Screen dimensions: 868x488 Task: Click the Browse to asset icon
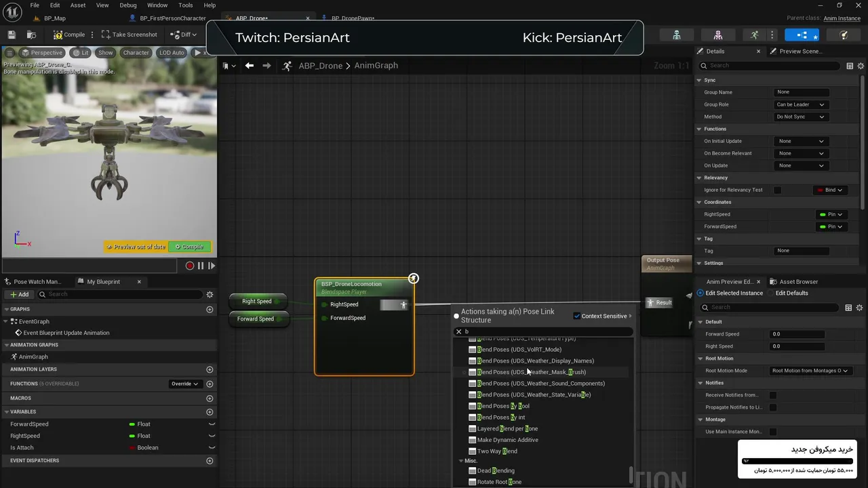(31, 35)
